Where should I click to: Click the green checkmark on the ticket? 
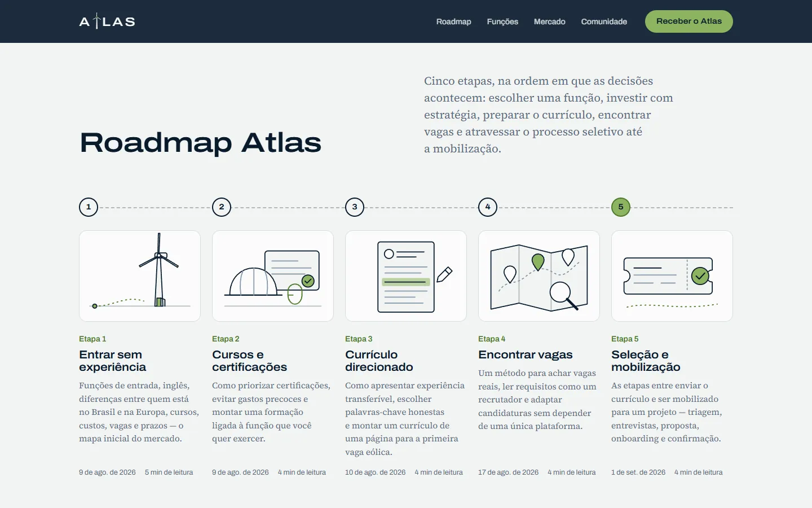[700, 276]
